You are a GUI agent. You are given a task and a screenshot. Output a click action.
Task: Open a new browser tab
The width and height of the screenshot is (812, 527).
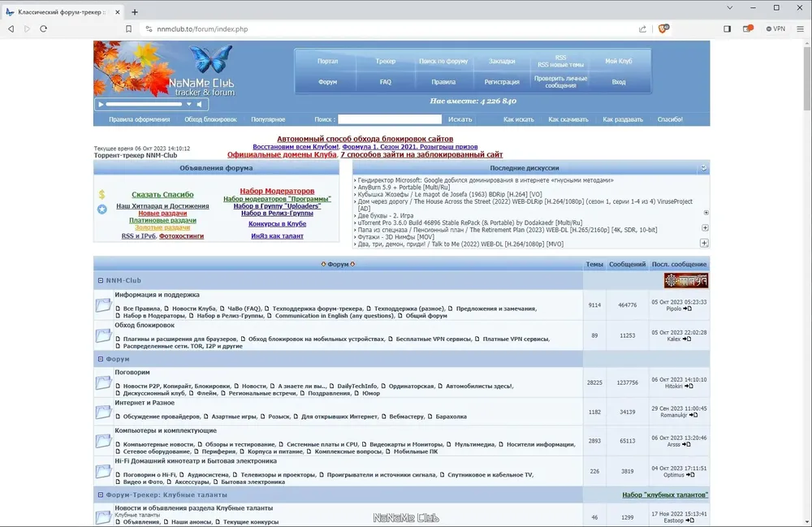135,12
